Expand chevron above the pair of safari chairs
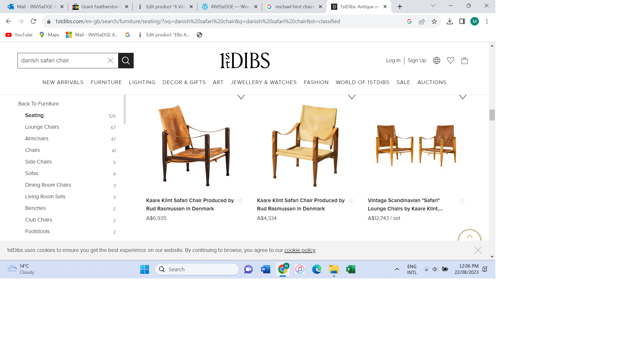Viewport: 644px width, 362px height. 463,97
